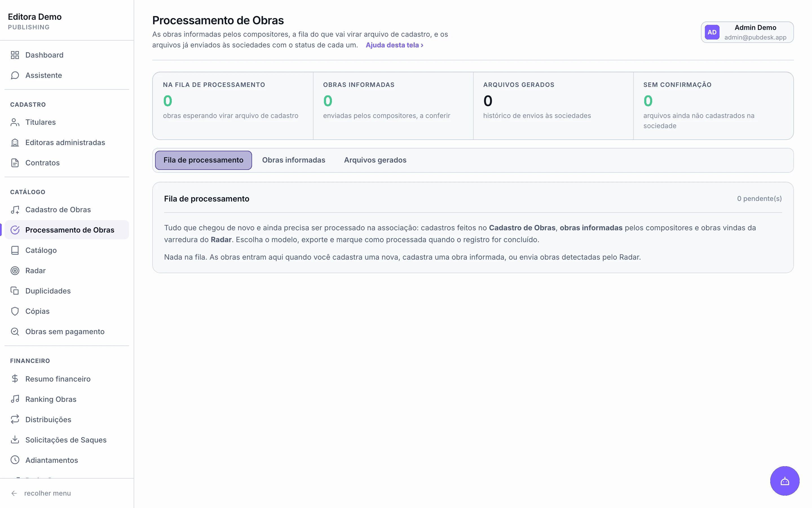Screen dimensions: 812x508
Task: Click the AD avatar badge
Action: click(712, 32)
